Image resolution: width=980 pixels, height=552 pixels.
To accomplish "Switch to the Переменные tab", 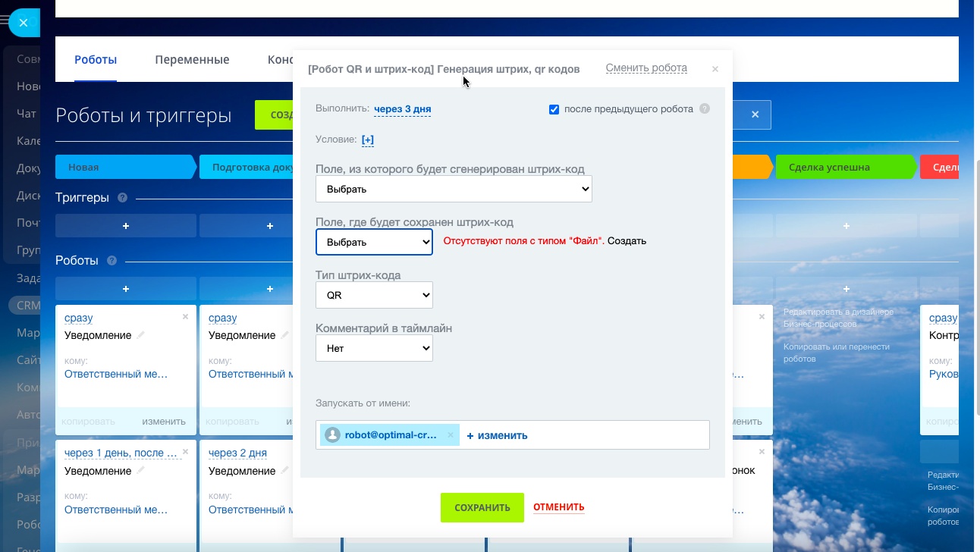I will (x=192, y=60).
